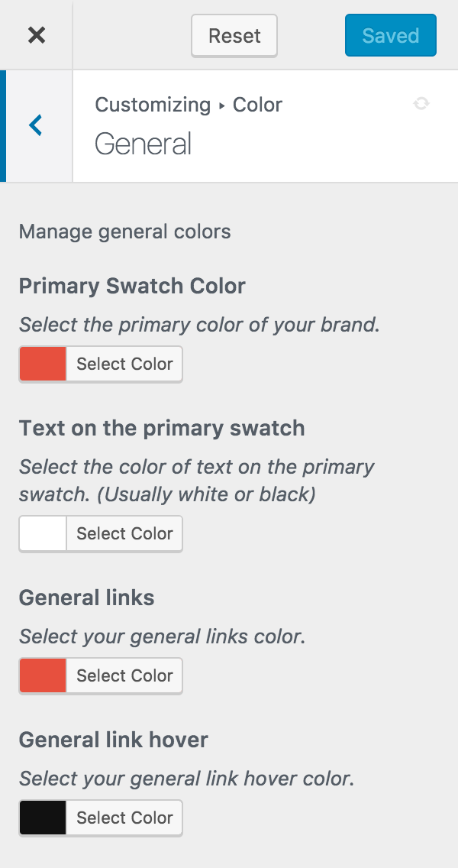The width and height of the screenshot is (458, 868).
Task: Click Select Color under Primary Swatch Color
Action: coord(124,364)
